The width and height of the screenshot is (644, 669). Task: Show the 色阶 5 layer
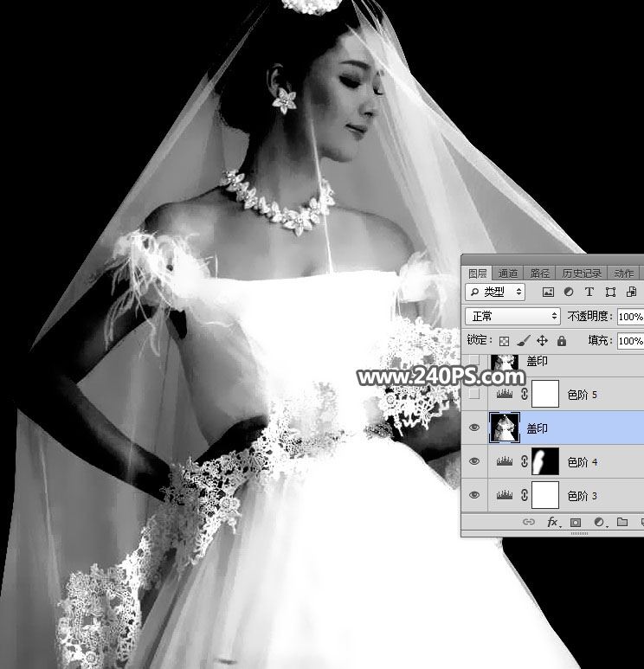pos(473,395)
